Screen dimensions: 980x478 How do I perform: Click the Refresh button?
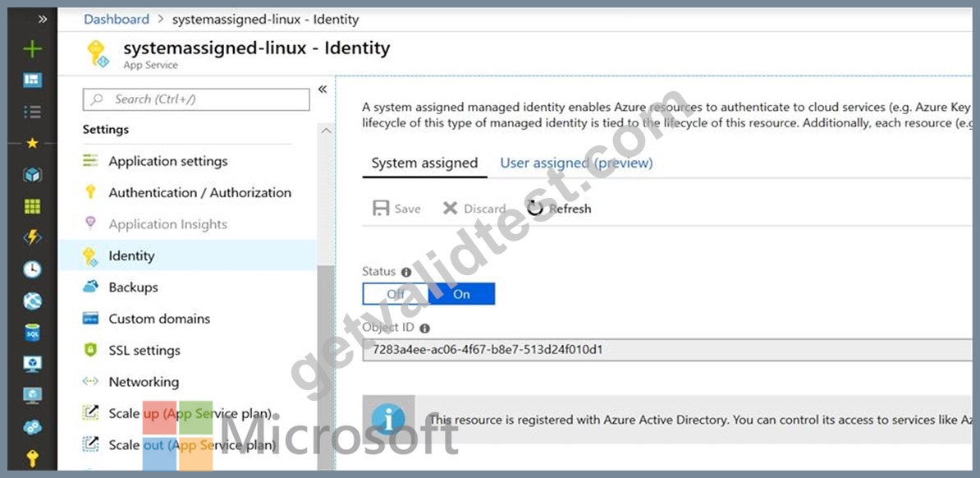tap(559, 209)
